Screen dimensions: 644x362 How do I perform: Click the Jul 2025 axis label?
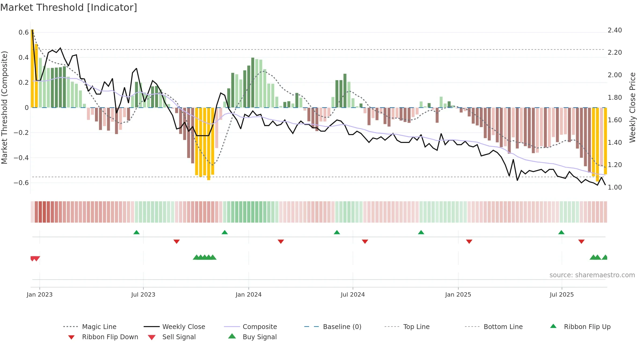click(x=562, y=294)
